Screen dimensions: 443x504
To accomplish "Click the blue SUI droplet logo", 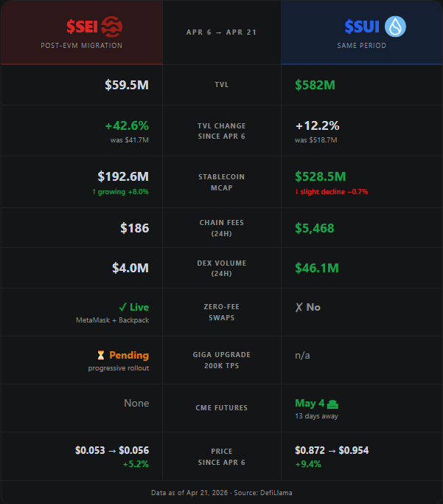I will click(395, 27).
